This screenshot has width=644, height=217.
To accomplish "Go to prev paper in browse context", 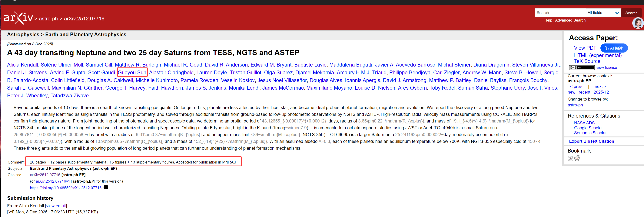I will coord(576,86).
